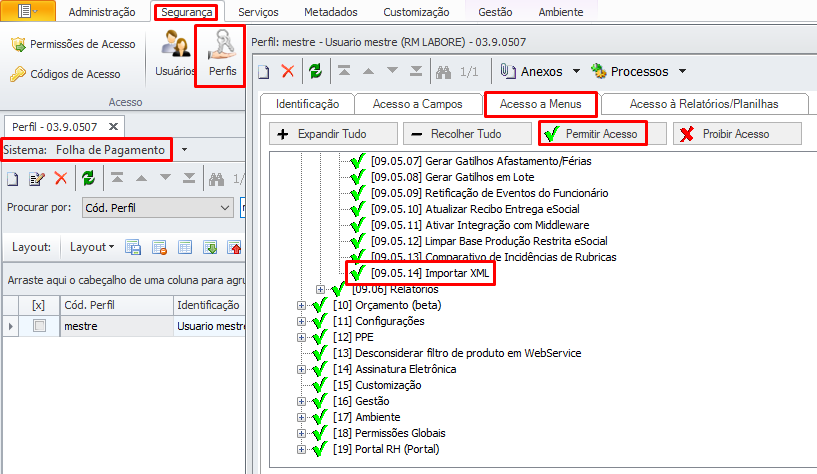Click the Processos gears button

pyautogui.click(x=629, y=71)
